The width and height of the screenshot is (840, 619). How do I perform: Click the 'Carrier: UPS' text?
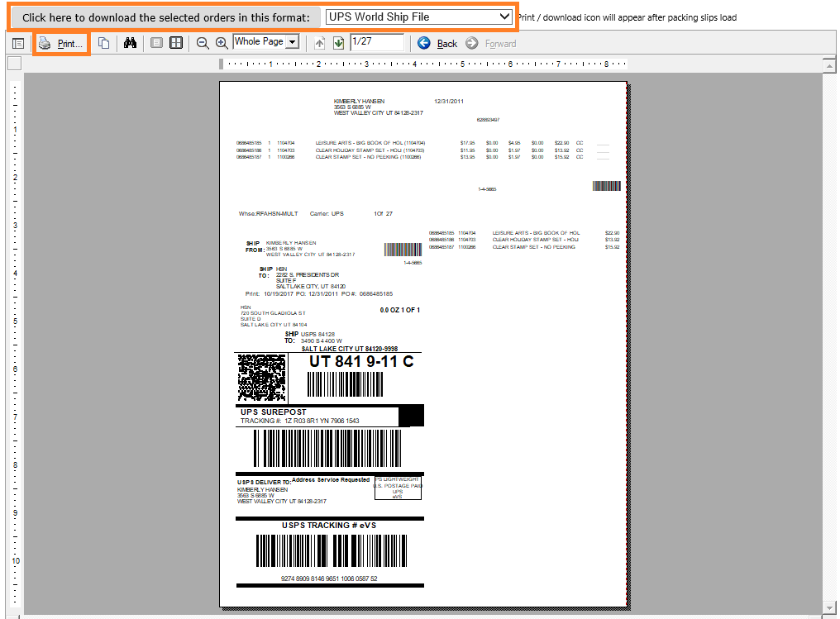pos(327,214)
